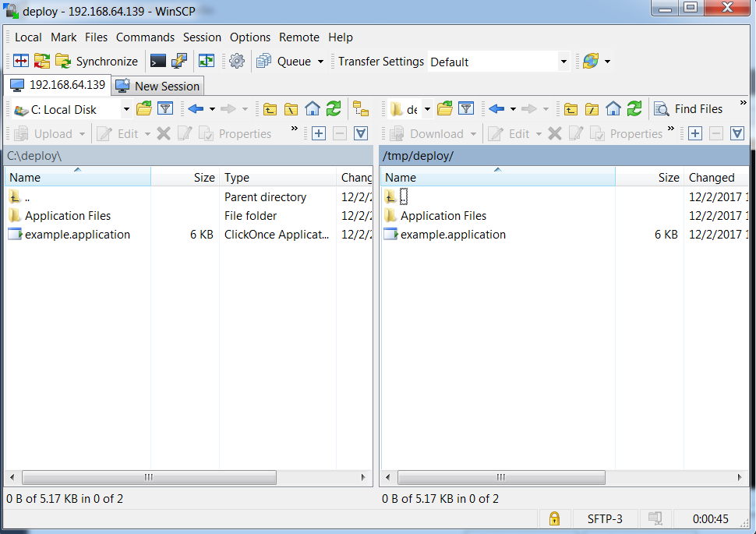Click the Queue button
Image resolution: width=756 pixels, height=534 pixels.
[284, 62]
